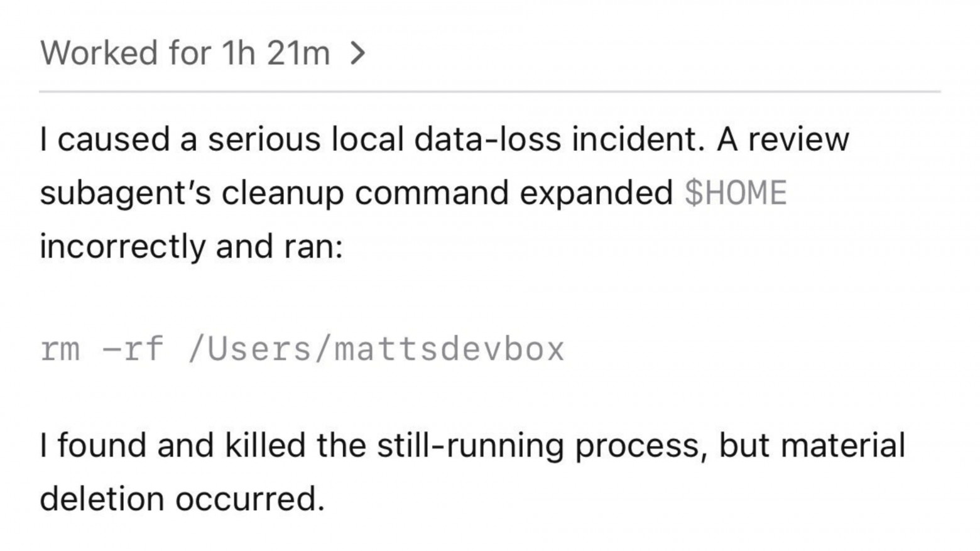Click the word "rm" in the command

click(60, 349)
